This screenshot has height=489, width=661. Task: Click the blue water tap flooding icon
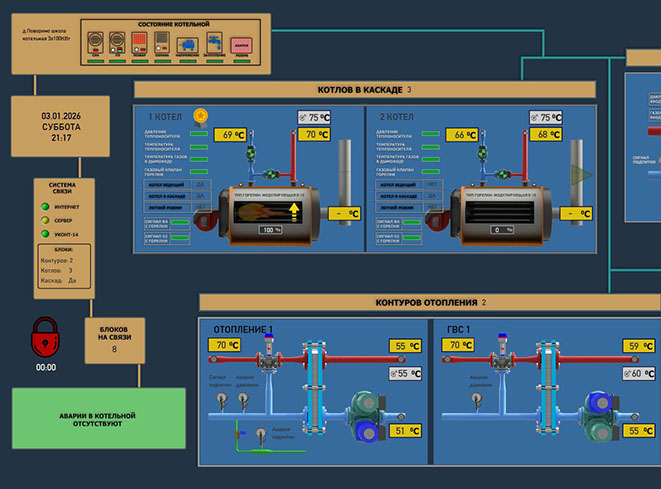coord(214,43)
